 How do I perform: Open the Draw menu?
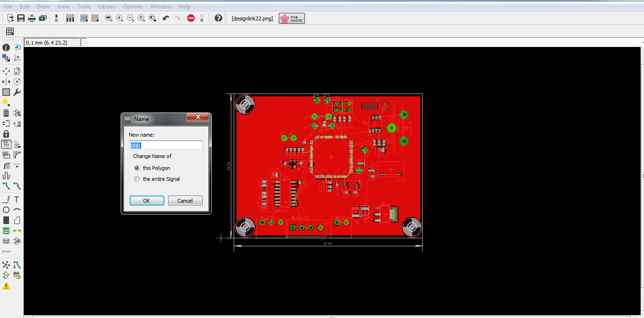coord(43,7)
